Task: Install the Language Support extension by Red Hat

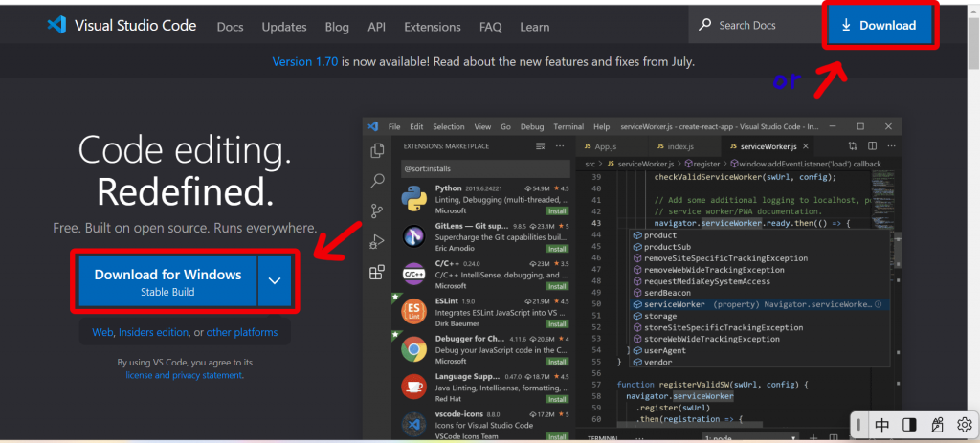Action: pos(556,399)
